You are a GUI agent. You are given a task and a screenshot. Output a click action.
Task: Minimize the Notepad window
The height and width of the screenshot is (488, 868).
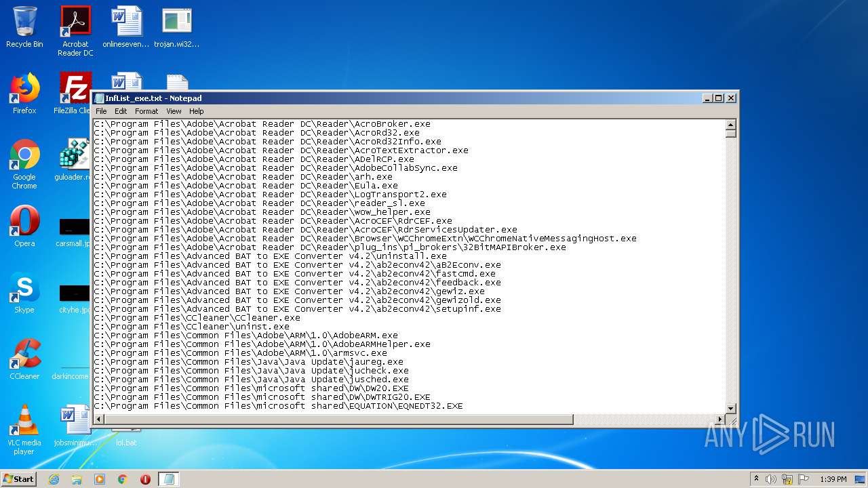[708, 98]
